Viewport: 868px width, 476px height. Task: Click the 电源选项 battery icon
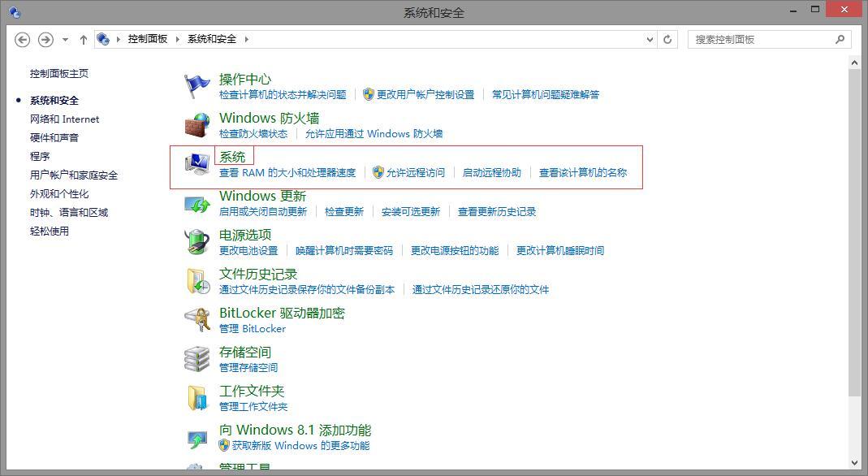tap(197, 241)
